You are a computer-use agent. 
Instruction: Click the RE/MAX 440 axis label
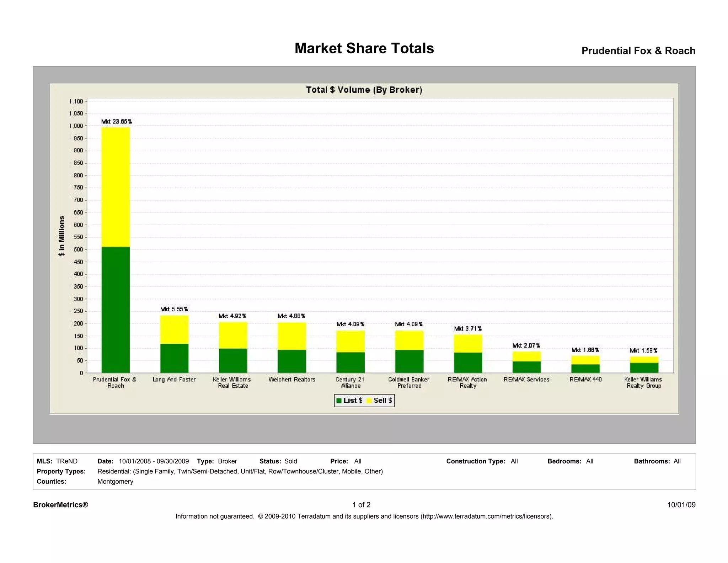tap(585, 380)
